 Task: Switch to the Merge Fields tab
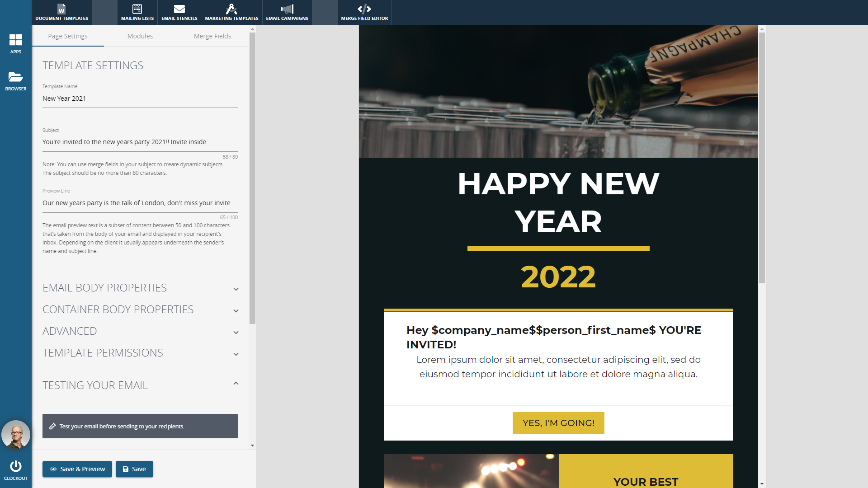[212, 36]
